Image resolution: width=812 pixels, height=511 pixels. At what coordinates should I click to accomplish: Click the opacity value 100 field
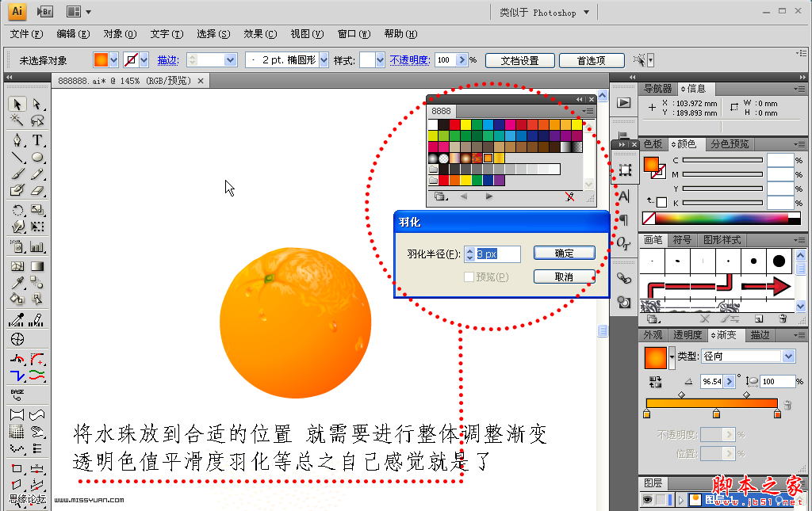(x=446, y=60)
